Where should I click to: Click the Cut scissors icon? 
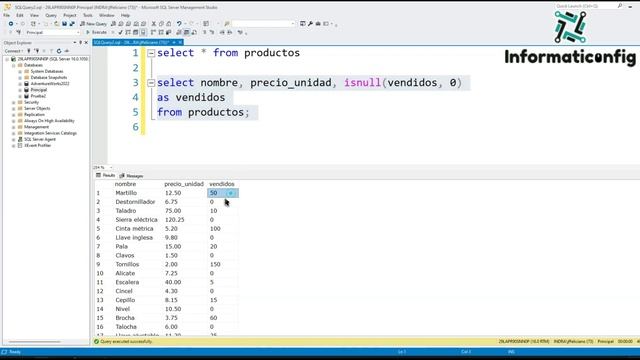[154, 24]
